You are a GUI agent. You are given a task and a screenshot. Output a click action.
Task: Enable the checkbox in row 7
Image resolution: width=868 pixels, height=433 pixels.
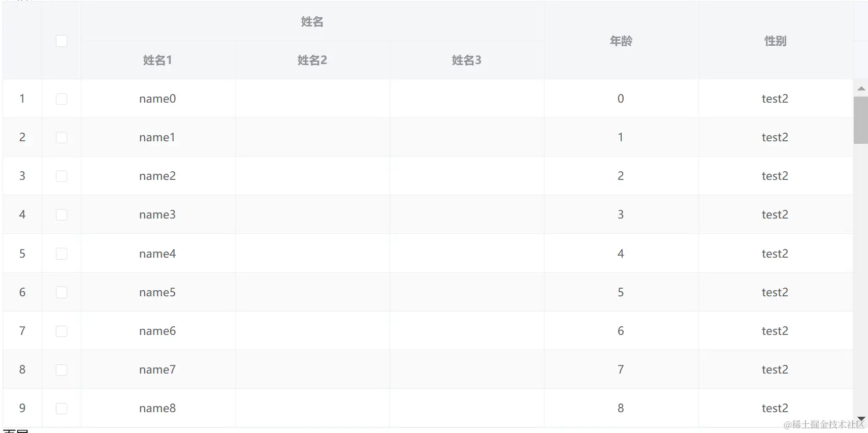61,331
